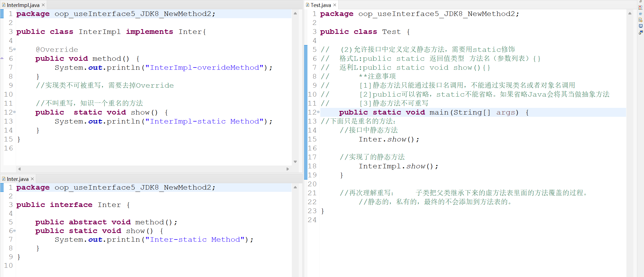Click 'method()' name in InterImpl.java line 6
This screenshot has width=644, height=277.
(111, 59)
